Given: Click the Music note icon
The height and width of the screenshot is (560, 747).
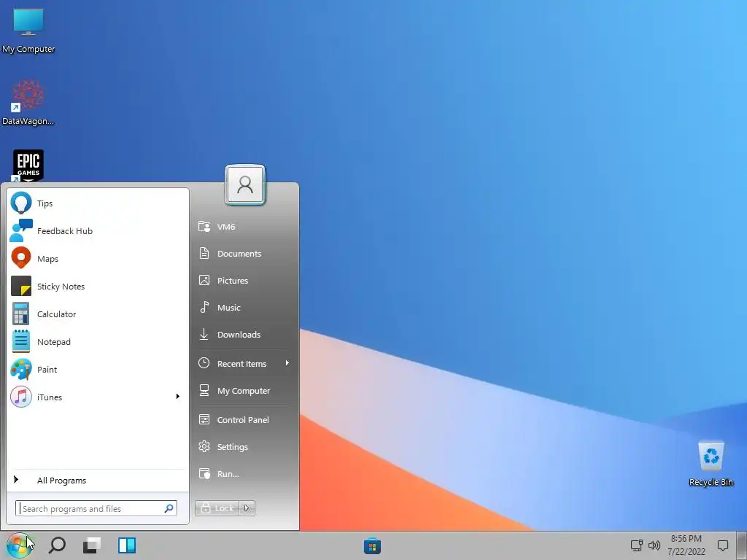Looking at the screenshot, I should [204, 307].
